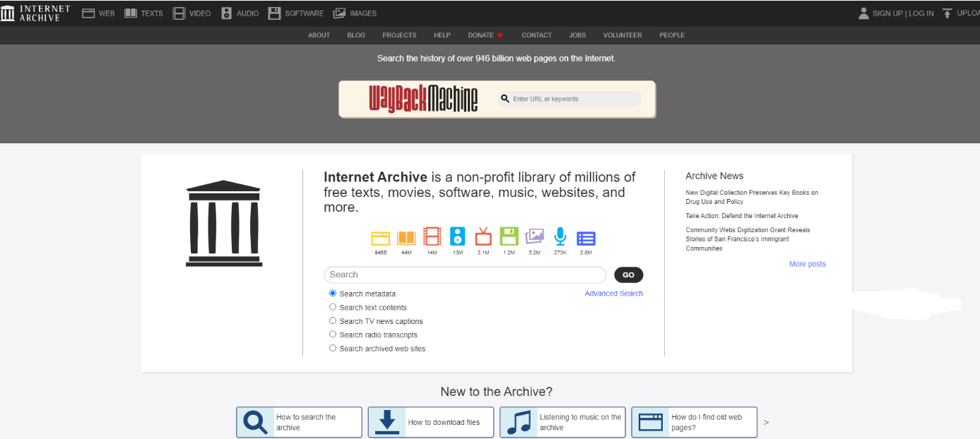Image resolution: width=980 pixels, height=439 pixels.
Task: Open Advanced Search
Action: point(613,293)
